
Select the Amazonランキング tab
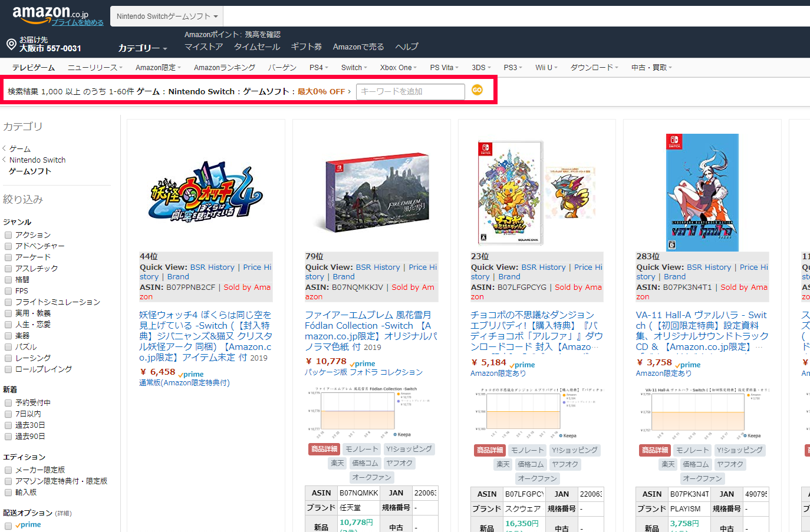tap(224, 68)
